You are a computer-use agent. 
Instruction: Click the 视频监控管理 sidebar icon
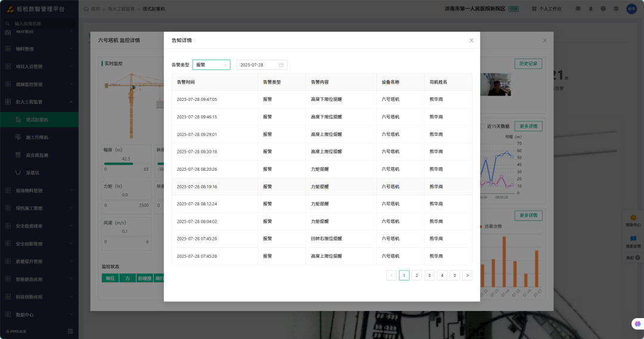[x=8, y=84]
